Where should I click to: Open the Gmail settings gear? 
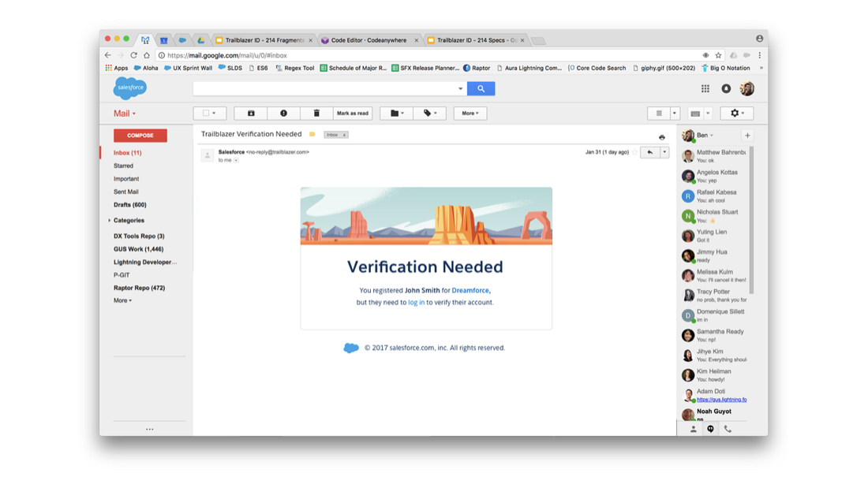(735, 113)
